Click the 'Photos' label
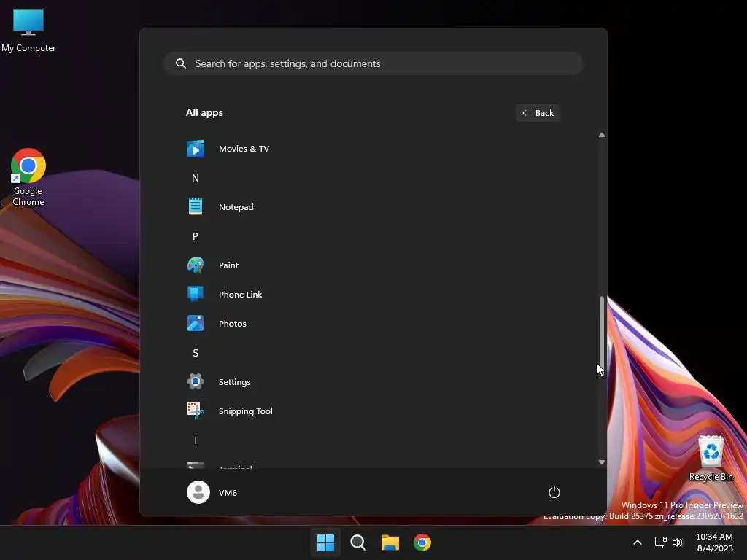Image resolution: width=747 pixels, height=560 pixels. tap(233, 323)
